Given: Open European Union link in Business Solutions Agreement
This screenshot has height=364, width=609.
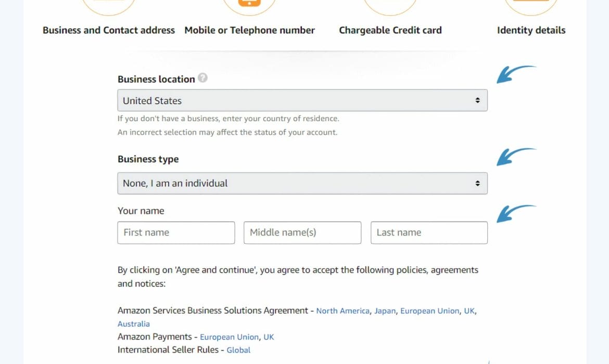Looking at the screenshot, I should [429, 311].
